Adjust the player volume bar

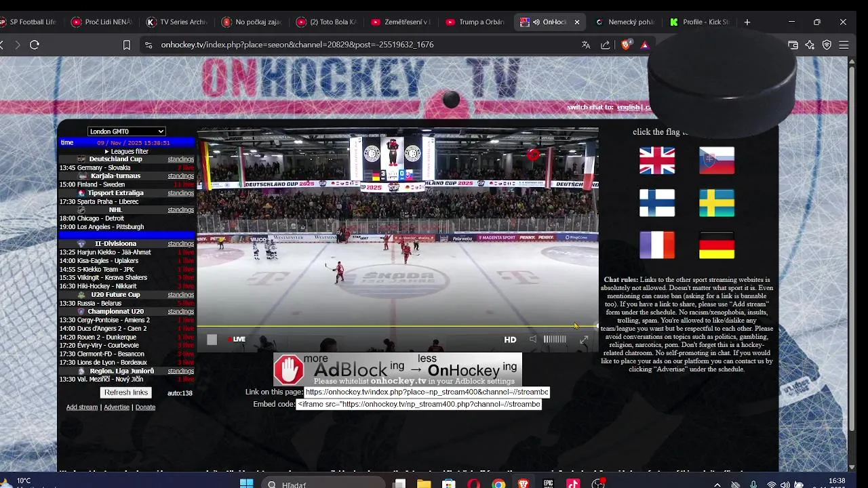point(555,340)
